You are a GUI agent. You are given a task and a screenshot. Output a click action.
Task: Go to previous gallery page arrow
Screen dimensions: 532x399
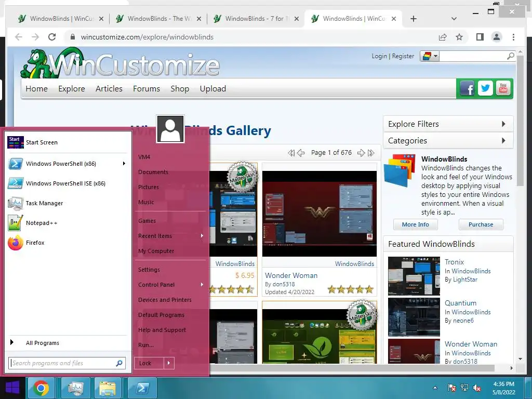pos(301,153)
